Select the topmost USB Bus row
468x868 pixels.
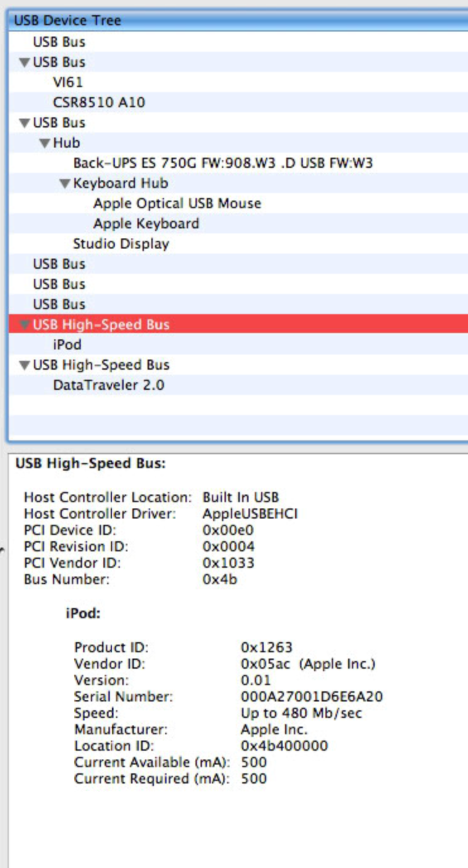238,42
